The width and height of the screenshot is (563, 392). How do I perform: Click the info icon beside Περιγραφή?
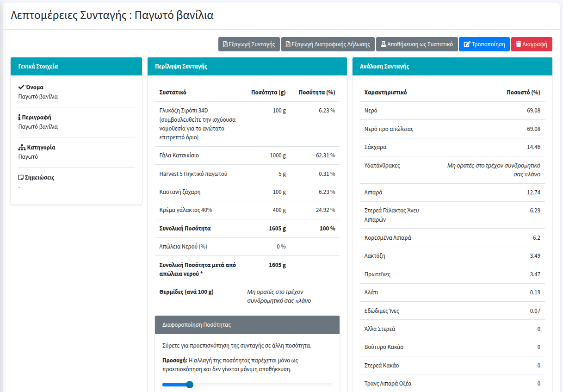(19, 117)
